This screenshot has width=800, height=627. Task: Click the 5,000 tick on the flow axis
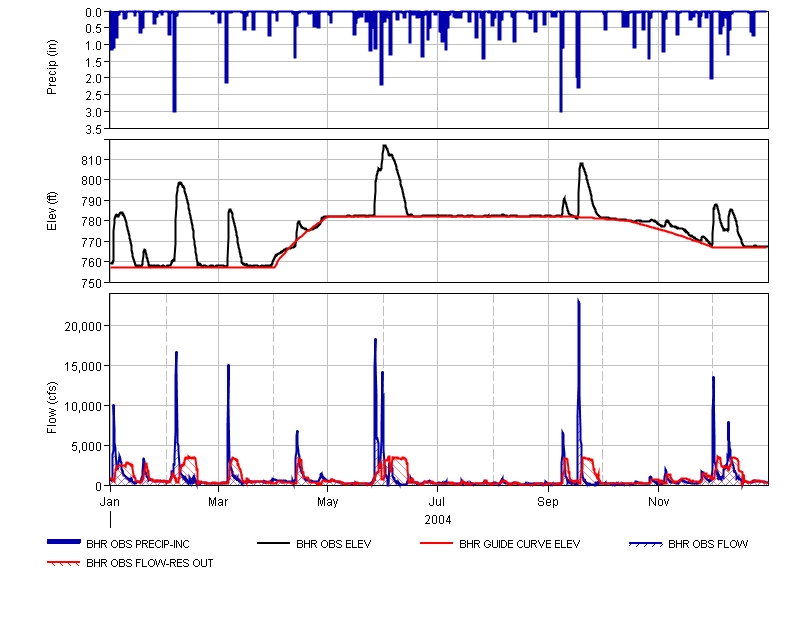[86, 447]
